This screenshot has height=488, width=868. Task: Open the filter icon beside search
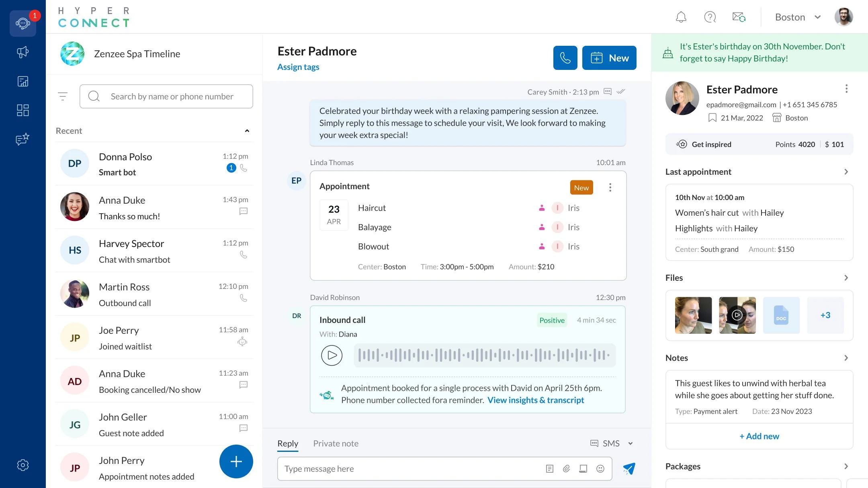(x=63, y=96)
